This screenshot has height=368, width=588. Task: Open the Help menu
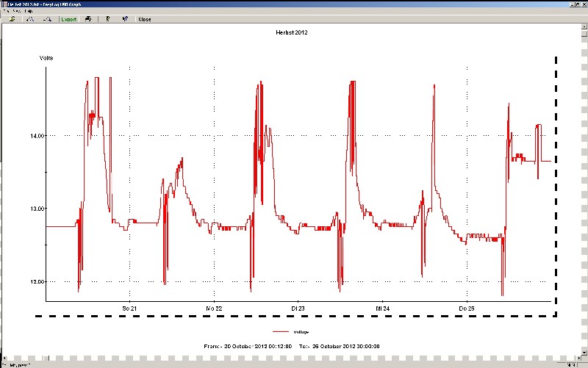pos(28,12)
